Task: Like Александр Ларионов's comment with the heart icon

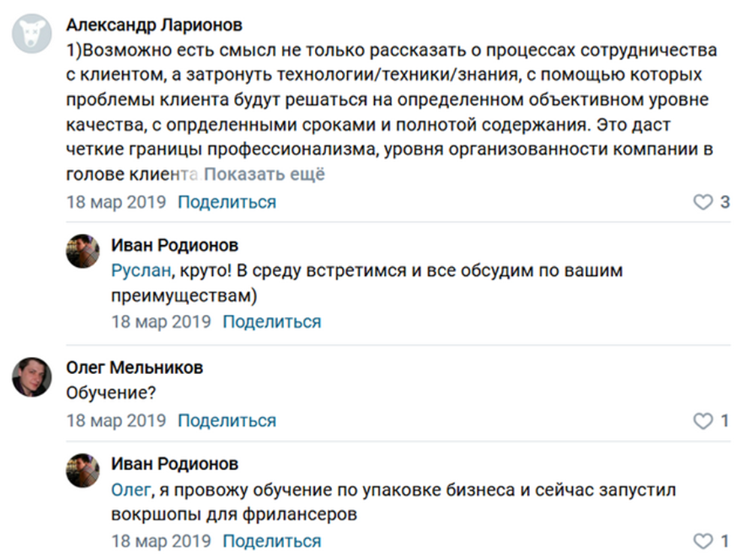Action: [703, 202]
